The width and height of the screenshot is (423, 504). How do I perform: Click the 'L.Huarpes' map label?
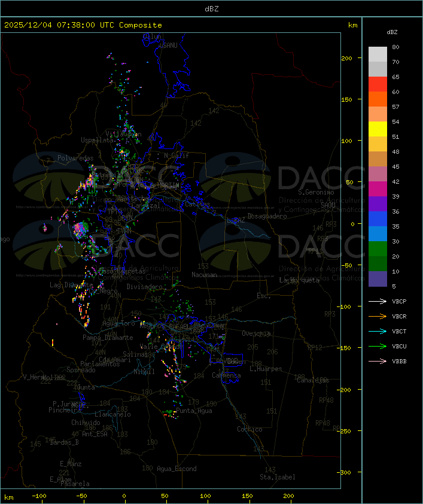(266, 369)
